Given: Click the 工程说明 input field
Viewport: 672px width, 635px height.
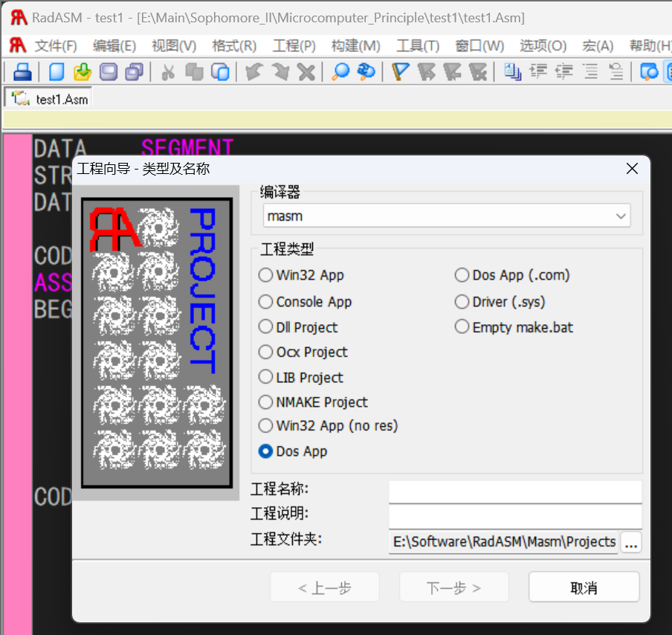Looking at the screenshot, I should [514, 516].
